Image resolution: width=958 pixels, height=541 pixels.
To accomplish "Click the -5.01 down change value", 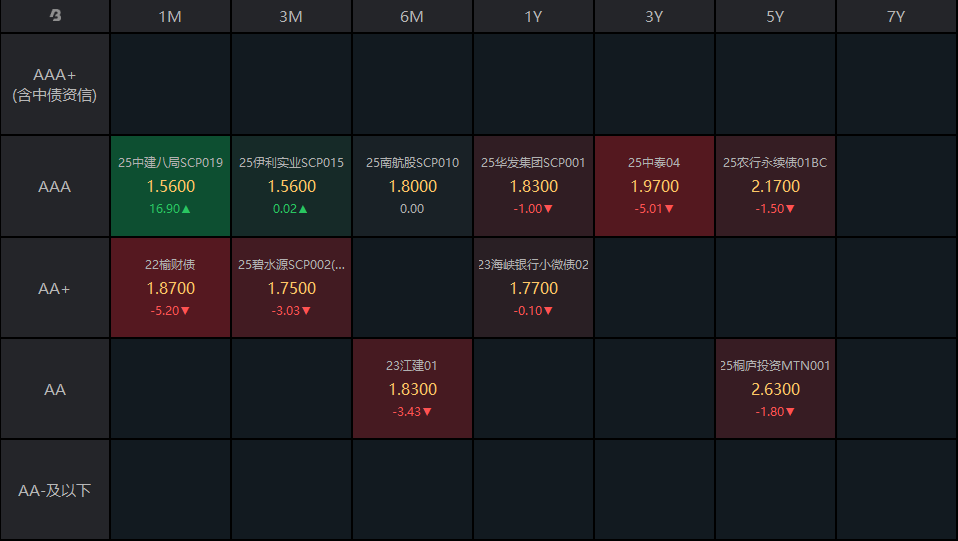I will [654, 209].
